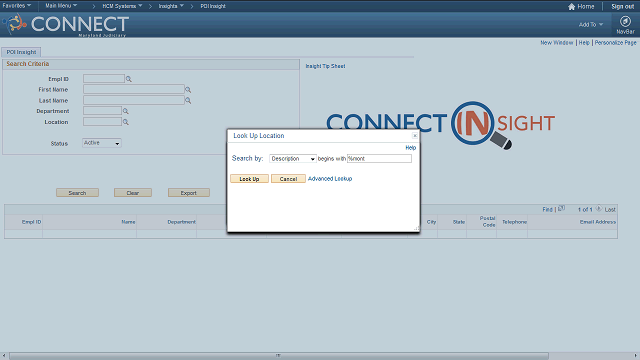Viewport: 640px width, 360px height.
Task: Sort by the Telephone column header
Action: (514, 222)
